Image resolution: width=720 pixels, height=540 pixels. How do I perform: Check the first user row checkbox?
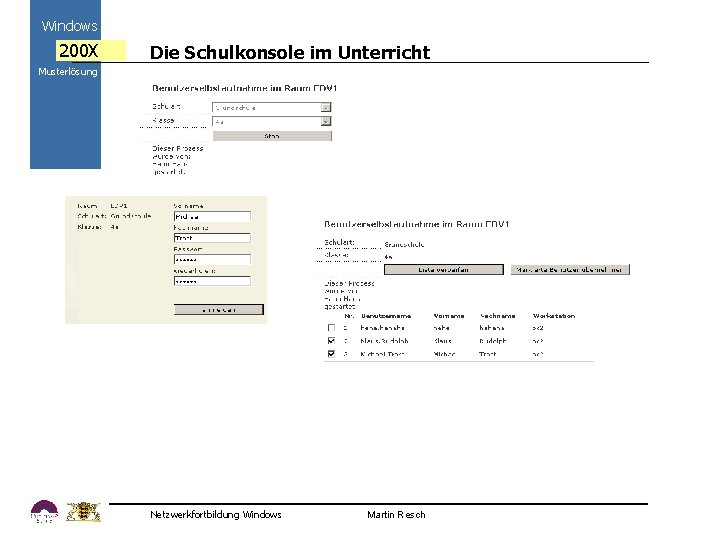(x=332, y=328)
